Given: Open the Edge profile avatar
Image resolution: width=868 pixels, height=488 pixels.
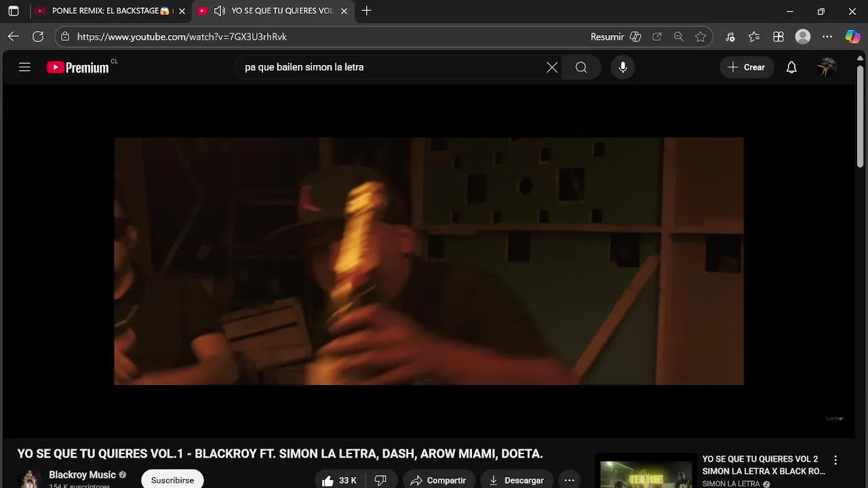Looking at the screenshot, I should 803,37.
